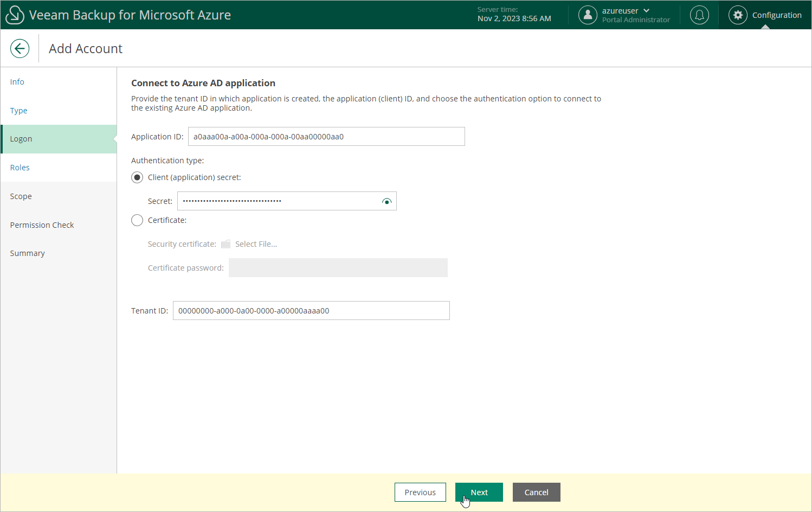Cancel the Add Account wizard

click(537, 492)
